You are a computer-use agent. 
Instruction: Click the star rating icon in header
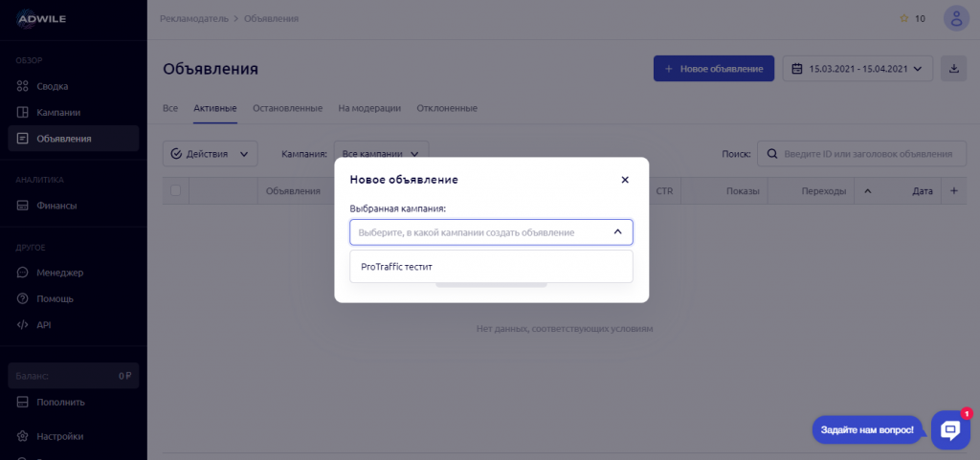click(x=903, y=18)
